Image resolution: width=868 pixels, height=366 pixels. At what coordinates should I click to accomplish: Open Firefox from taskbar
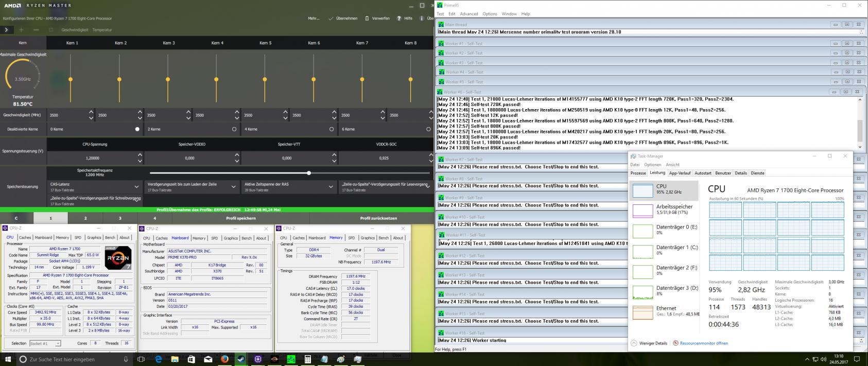pos(224,359)
